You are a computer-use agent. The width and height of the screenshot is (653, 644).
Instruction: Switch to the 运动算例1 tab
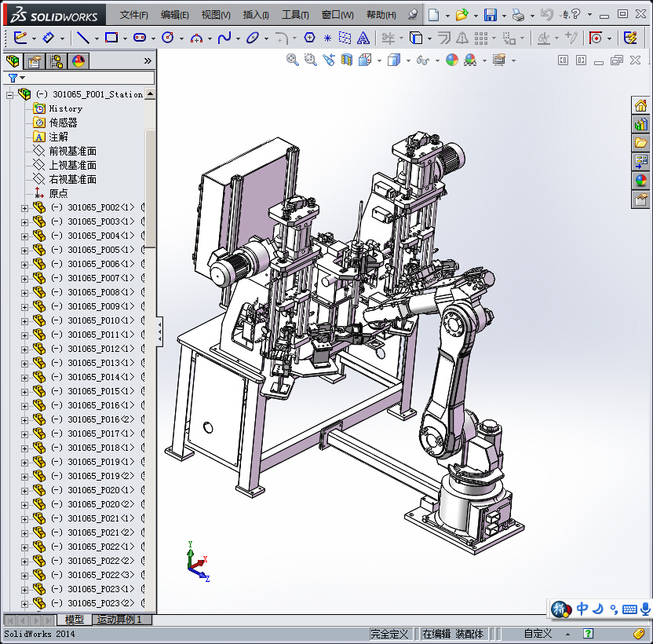pyautogui.click(x=119, y=620)
